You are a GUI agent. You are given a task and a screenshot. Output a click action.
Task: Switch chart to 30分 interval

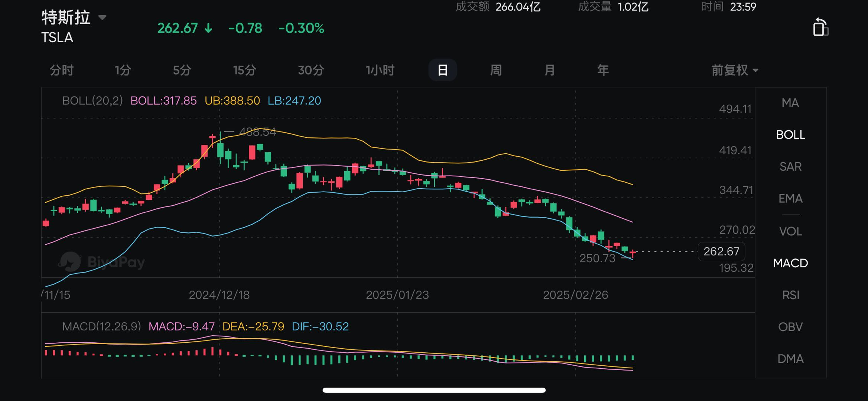[x=311, y=70]
